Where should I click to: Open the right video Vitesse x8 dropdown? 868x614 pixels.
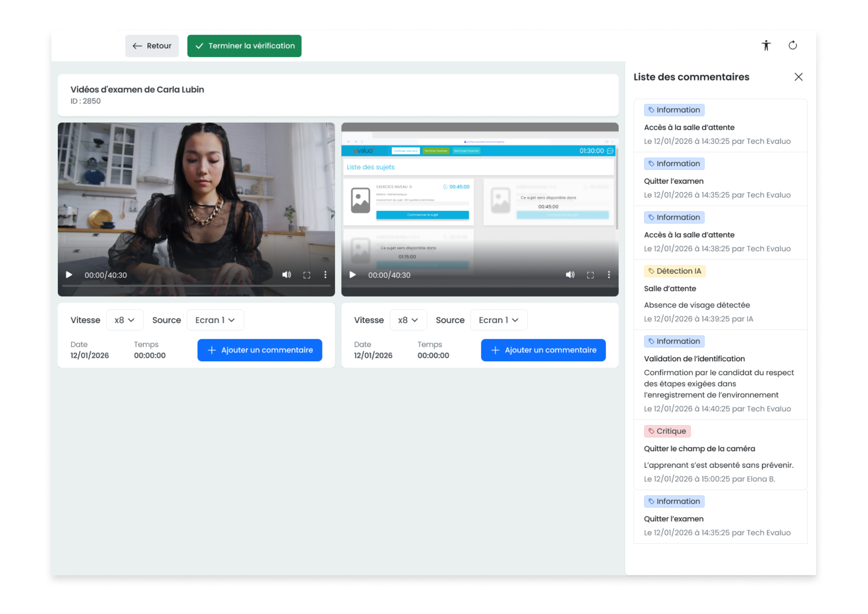click(408, 320)
